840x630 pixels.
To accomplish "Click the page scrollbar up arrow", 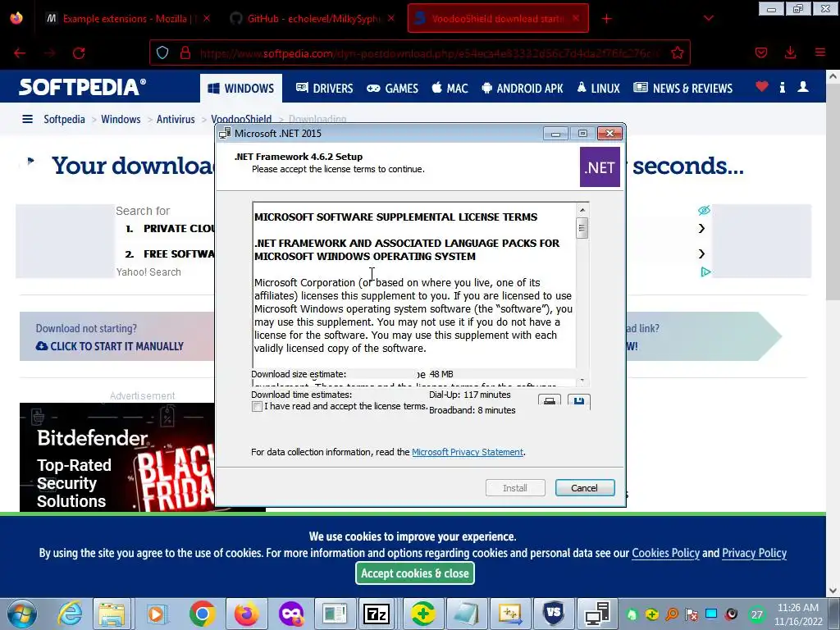I will click(833, 76).
